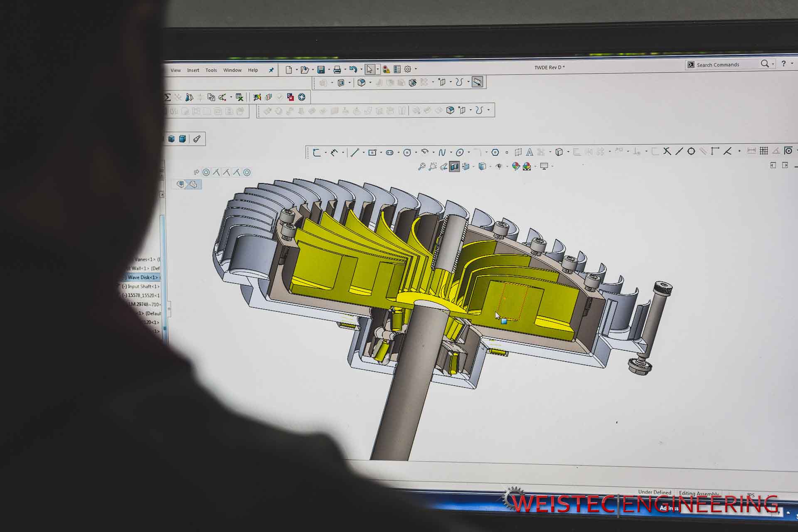This screenshot has height=532, width=798.
Task: Click the Previous View icon
Action: click(443, 167)
